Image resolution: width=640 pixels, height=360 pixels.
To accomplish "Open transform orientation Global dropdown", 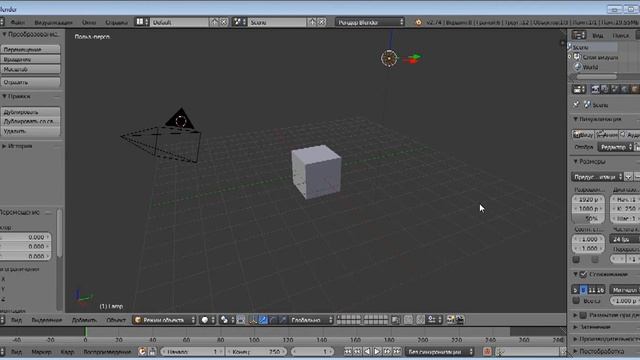I will [x=311, y=320].
